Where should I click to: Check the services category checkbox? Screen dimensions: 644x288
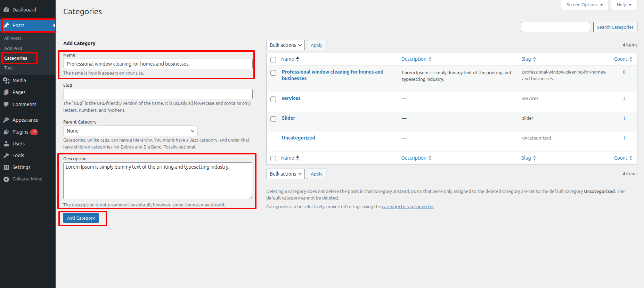click(x=273, y=99)
